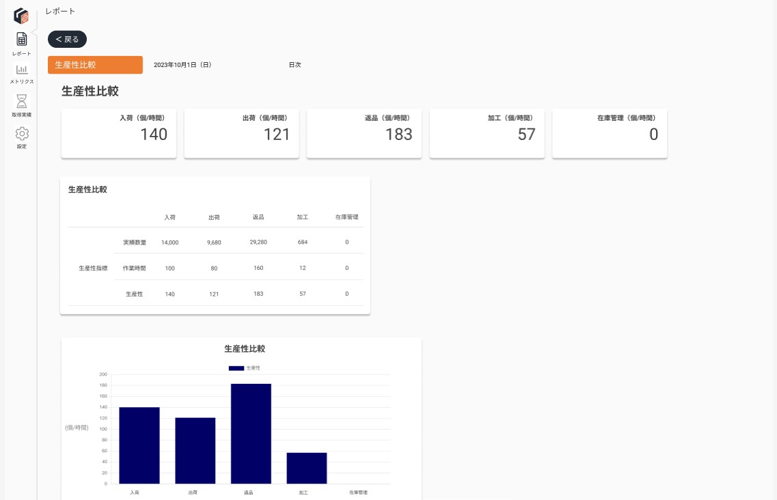Click the (個/時間) y-axis label of the chart

click(77, 428)
